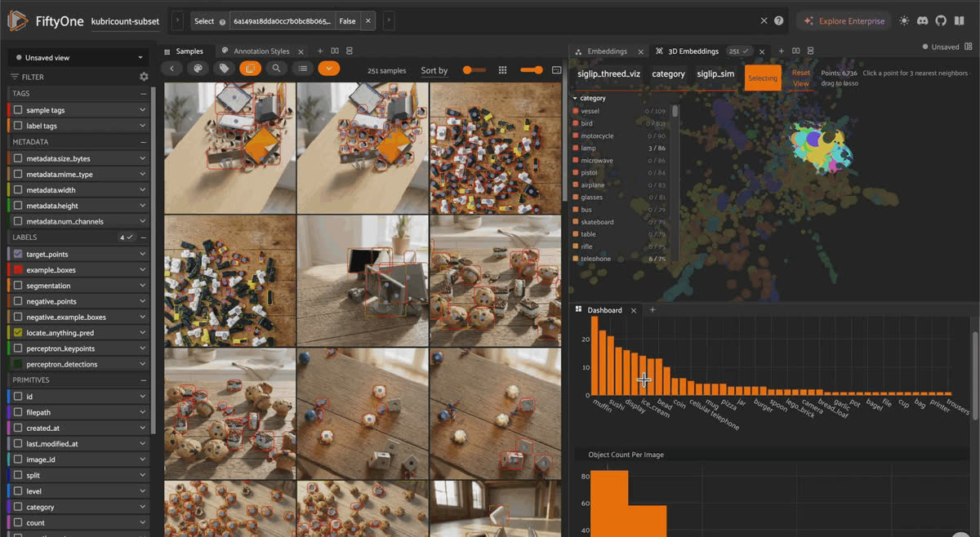Uncheck the example_boxes label field
The height and width of the screenshot is (537, 980).
(x=18, y=269)
